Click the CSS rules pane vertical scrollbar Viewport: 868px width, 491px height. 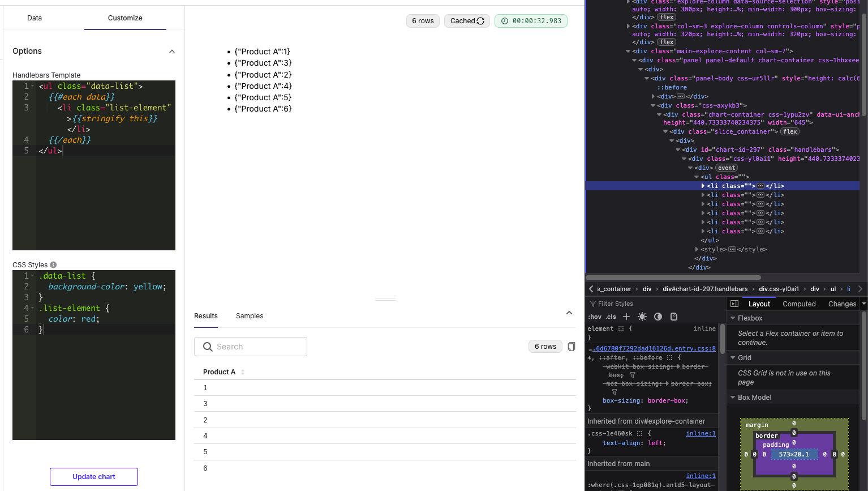tap(722, 340)
